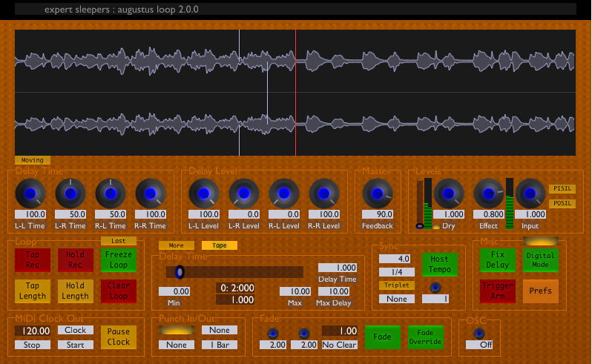The width and height of the screenshot is (592, 364).
Task: Enable the Fade button
Action: 383,337
